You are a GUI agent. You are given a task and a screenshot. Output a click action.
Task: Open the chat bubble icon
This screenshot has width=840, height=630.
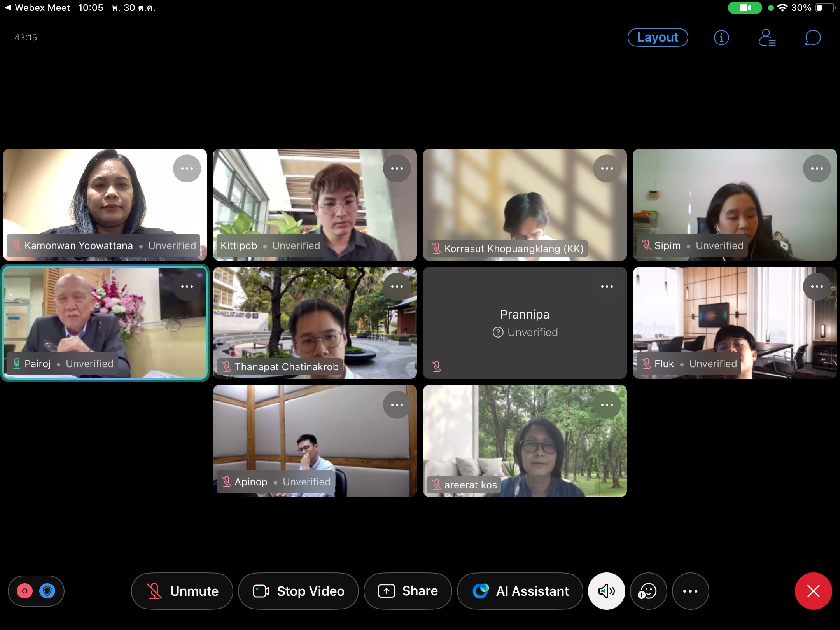coord(812,38)
